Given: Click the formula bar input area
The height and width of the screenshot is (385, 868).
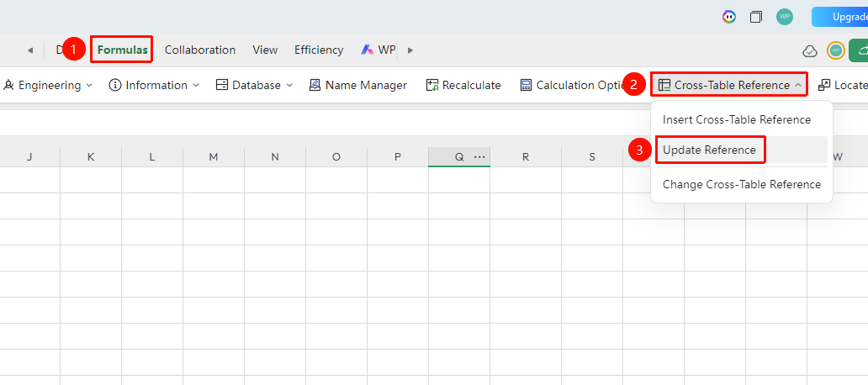Looking at the screenshot, I should (x=434, y=122).
